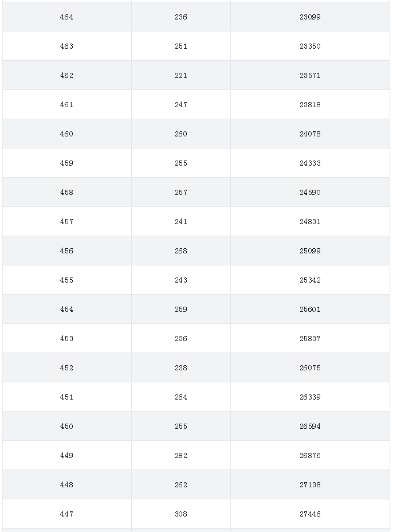Click the cumulative value 23099
The width and height of the screenshot is (393, 532).
310,17
